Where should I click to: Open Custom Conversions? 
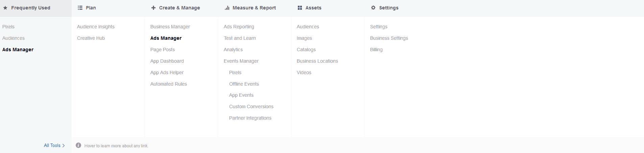click(251, 106)
